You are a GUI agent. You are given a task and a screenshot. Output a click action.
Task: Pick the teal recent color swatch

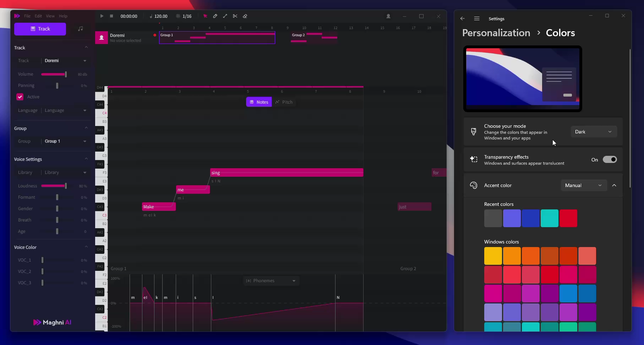[550, 218]
